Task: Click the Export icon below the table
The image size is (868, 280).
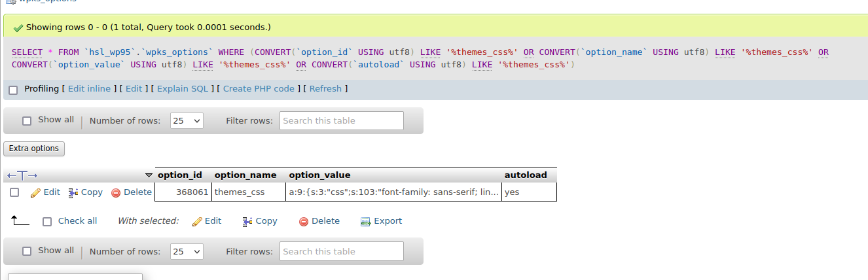Action: (366, 222)
